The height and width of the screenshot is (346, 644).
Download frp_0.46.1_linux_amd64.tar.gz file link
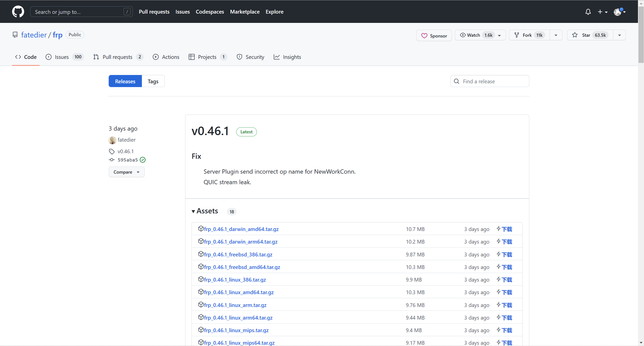pyautogui.click(x=239, y=292)
